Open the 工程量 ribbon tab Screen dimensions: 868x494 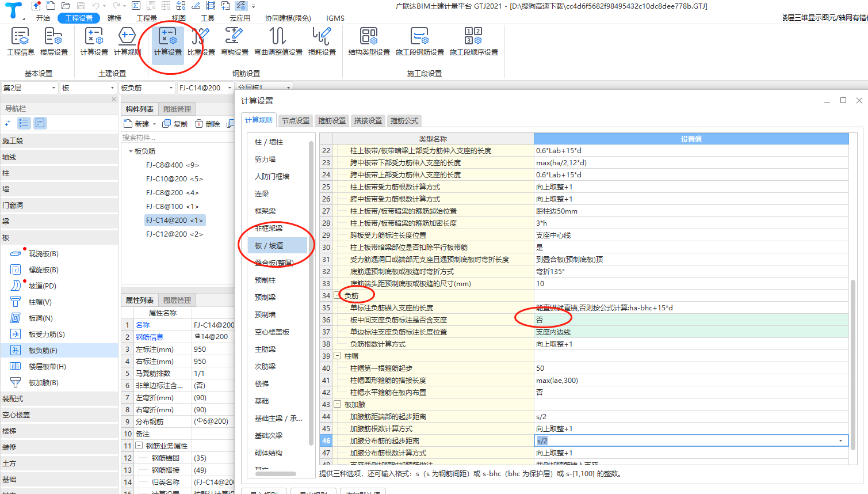tap(147, 18)
